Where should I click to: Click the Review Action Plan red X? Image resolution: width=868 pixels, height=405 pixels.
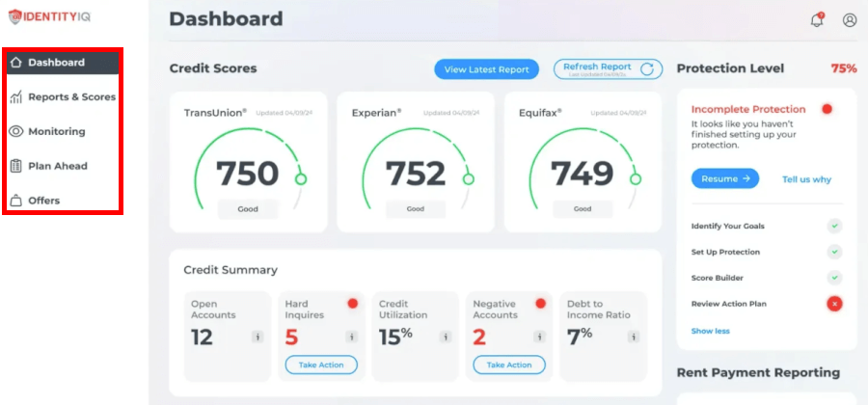pyautogui.click(x=835, y=304)
